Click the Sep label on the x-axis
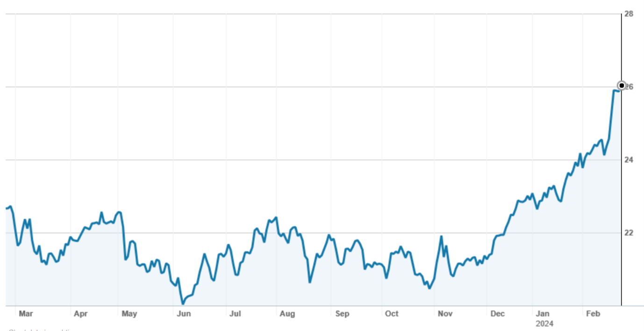 [x=342, y=314]
